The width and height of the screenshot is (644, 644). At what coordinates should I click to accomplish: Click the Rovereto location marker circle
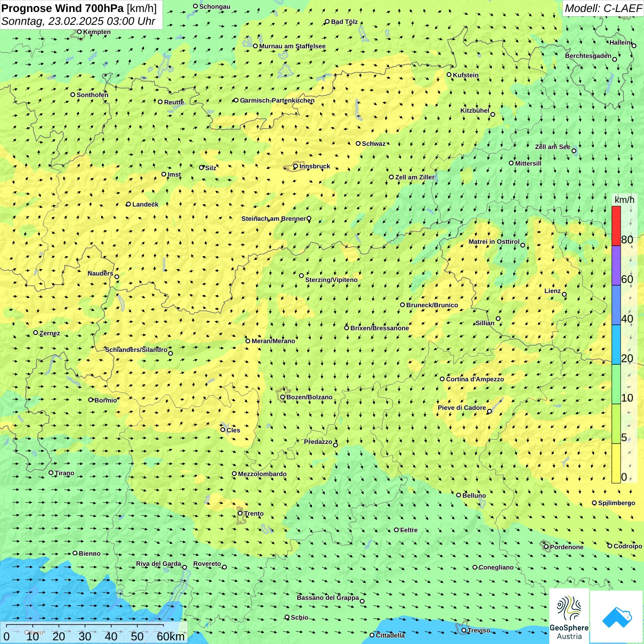pyautogui.click(x=224, y=567)
